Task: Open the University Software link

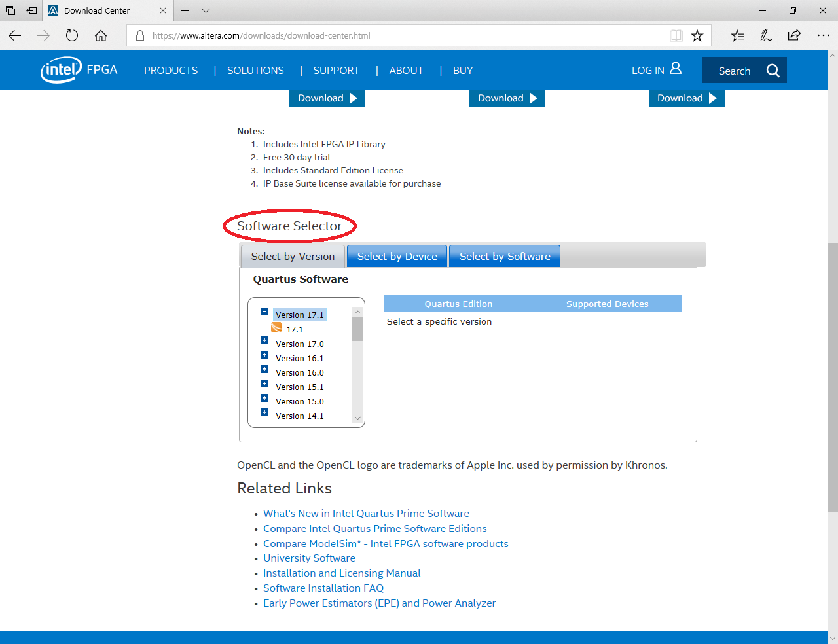Action: pyautogui.click(x=309, y=558)
